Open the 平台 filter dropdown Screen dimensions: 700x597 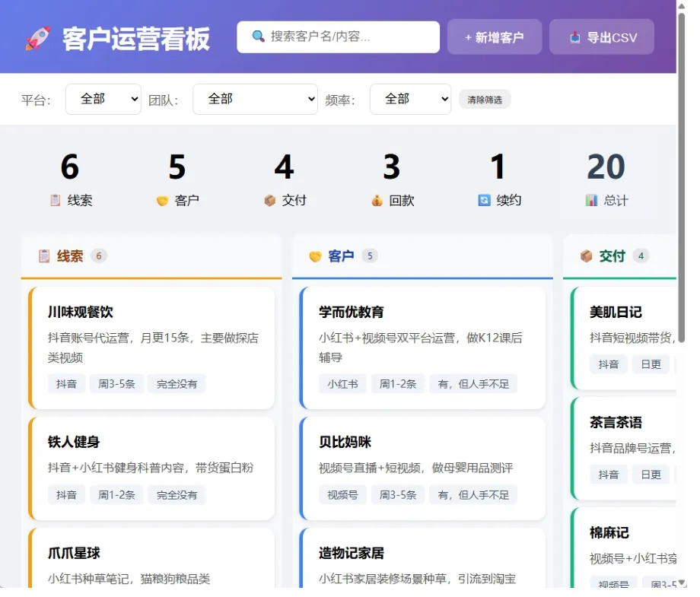click(103, 99)
